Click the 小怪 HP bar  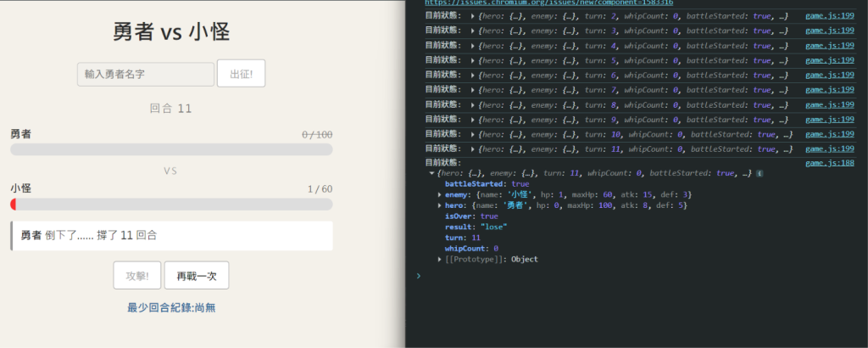171,205
